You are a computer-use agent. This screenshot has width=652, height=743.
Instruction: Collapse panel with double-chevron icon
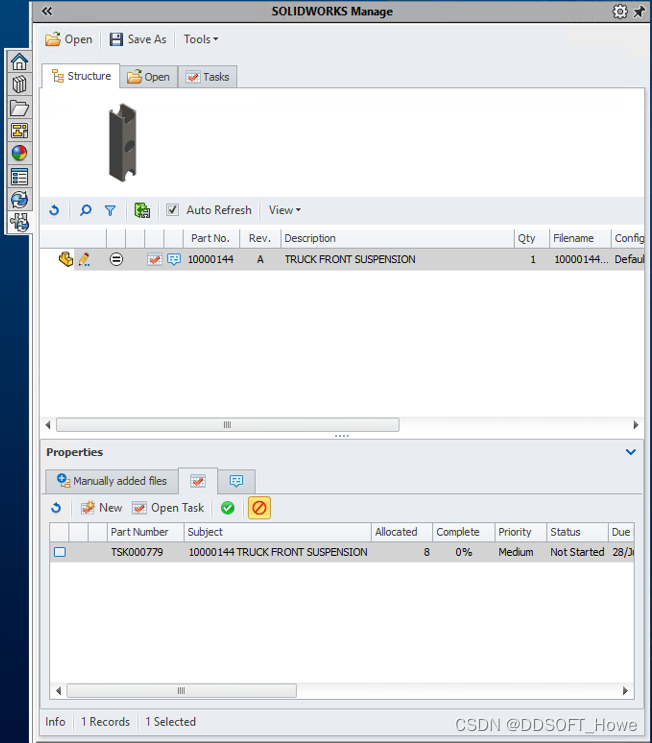tap(46, 11)
